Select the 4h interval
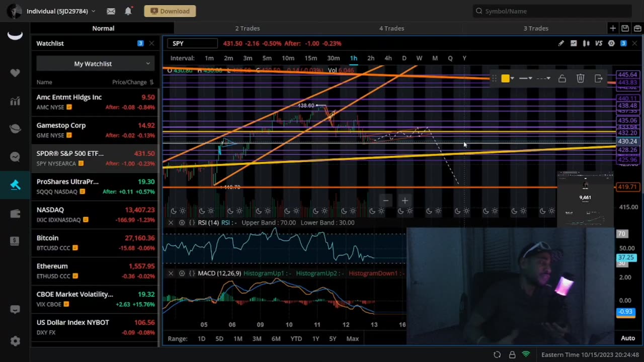The height and width of the screenshot is (362, 644). tap(388, 58)
